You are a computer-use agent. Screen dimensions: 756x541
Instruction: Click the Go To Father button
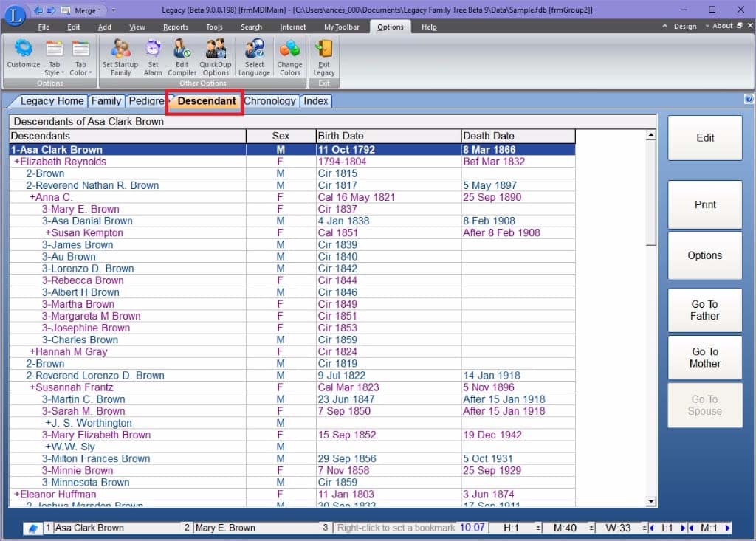pyautogui.click(x=704, y=310)
